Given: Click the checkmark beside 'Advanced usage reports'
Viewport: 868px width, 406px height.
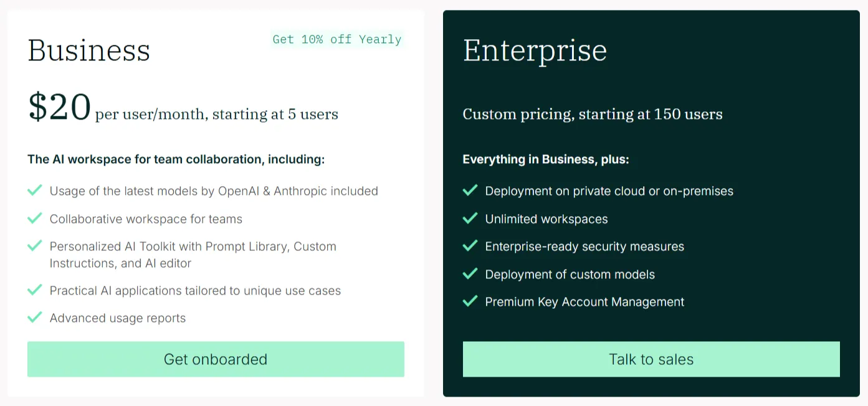Looking at the screenshot, I should [x=35, y=318].
